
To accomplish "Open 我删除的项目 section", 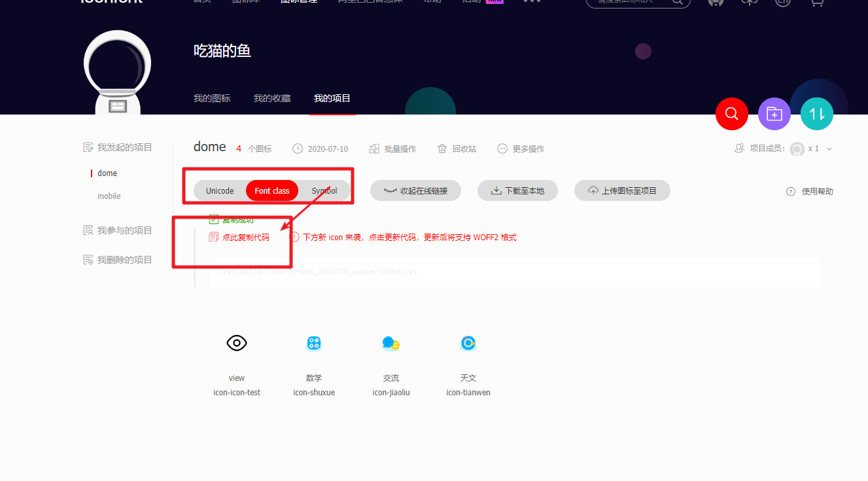I will pos(118,260).
